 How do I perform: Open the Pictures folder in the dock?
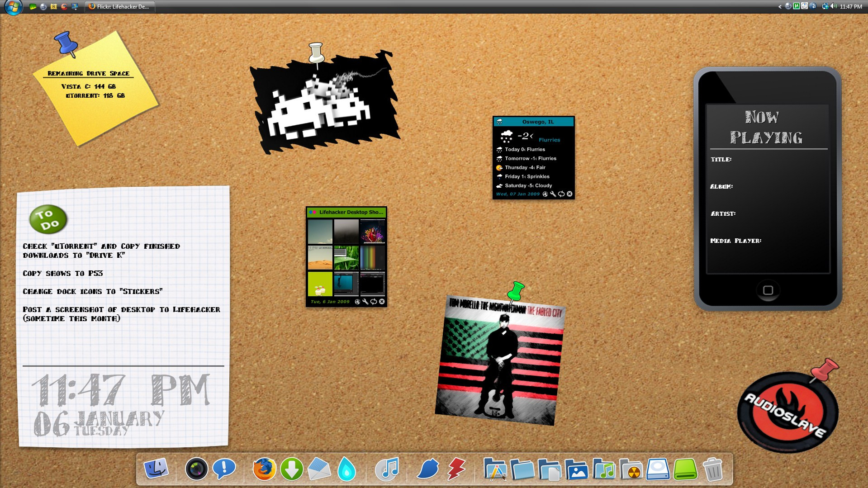tap(577, 470)
